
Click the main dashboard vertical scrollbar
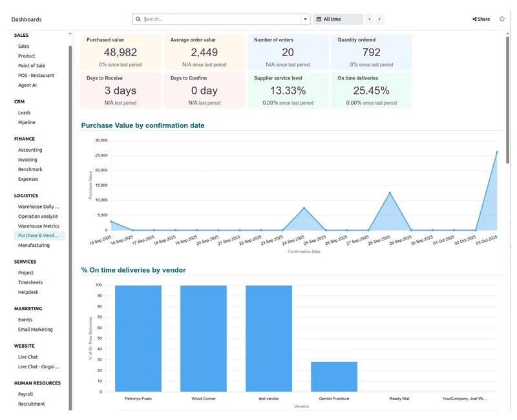pos(507,99)
